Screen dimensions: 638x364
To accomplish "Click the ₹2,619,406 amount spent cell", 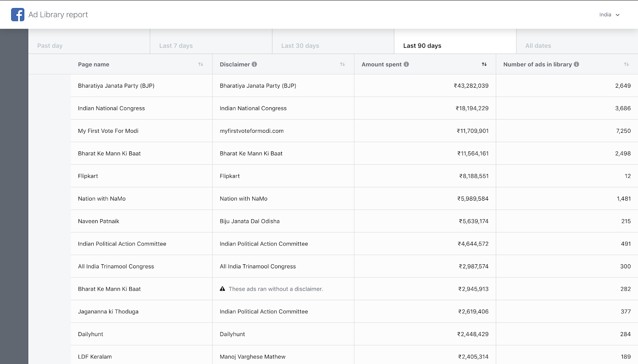I will tap(473, 312).
